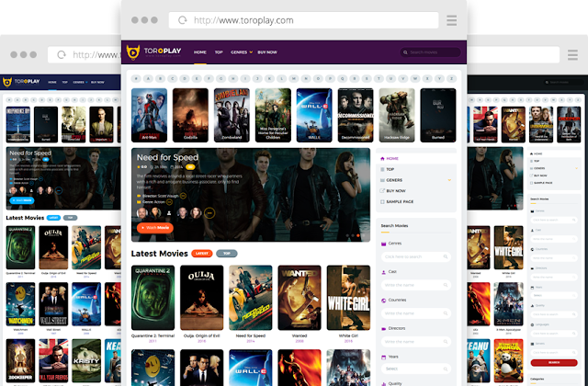Open the Need for Speed title link in slider
Viewport: 588px width, 386px height.
[167, 157]
